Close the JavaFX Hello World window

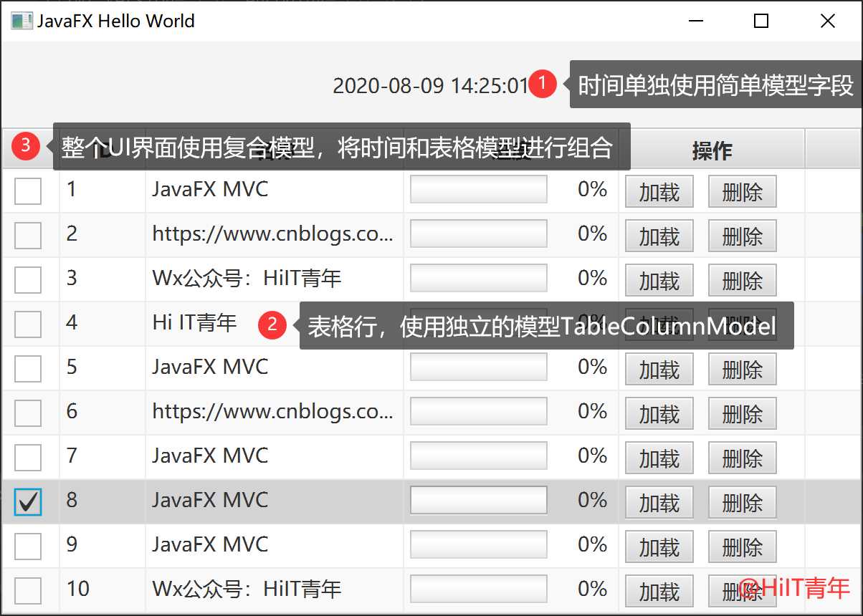(828, 21)
